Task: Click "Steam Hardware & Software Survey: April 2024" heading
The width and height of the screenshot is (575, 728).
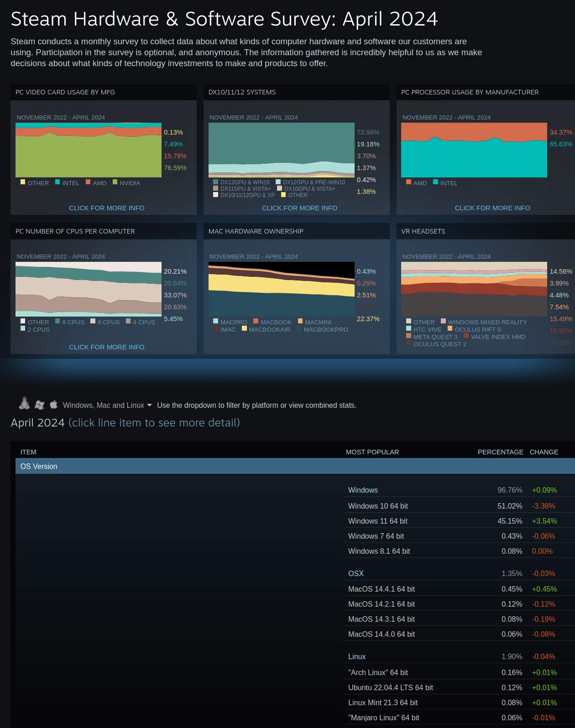Action: click(224, 19)
